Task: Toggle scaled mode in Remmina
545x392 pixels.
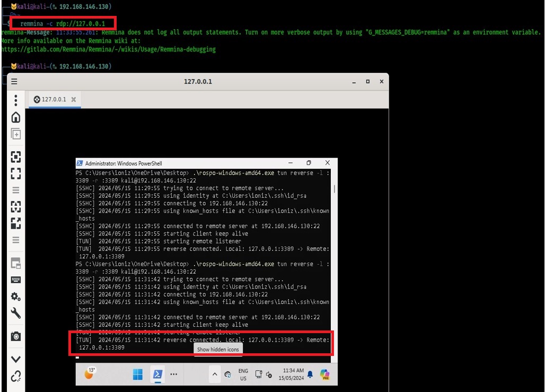Action: click(16, 223)
